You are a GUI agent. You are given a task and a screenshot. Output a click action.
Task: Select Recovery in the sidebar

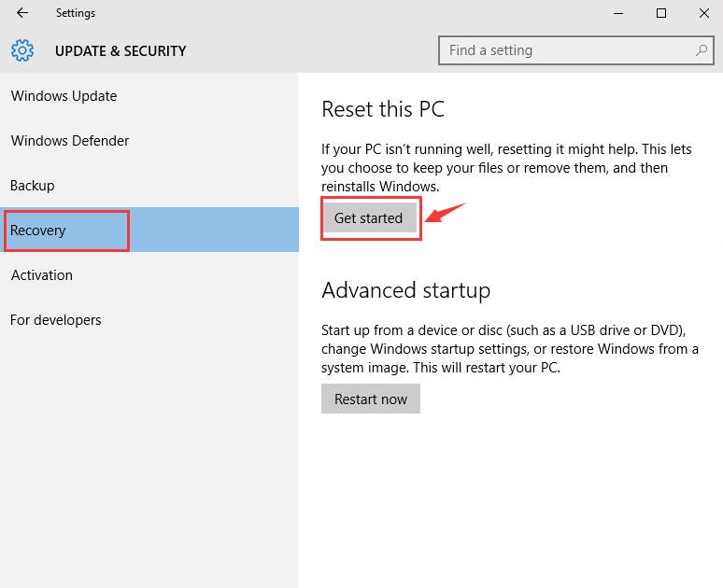tap(149, 230)
